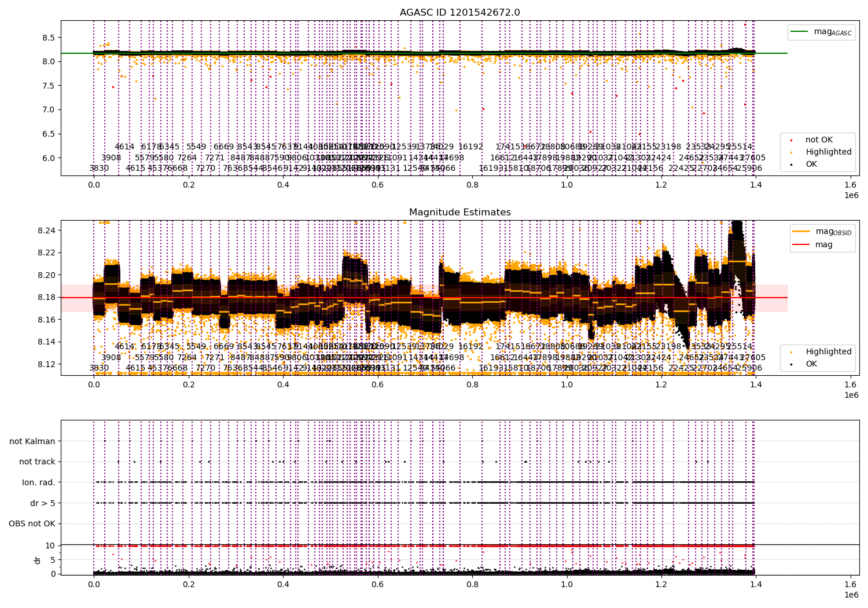Image resolution: width=868 pixels, height=608 pixels.
Task: Click the '0.8' x tick of the top plot
Action: click(472, 185)
